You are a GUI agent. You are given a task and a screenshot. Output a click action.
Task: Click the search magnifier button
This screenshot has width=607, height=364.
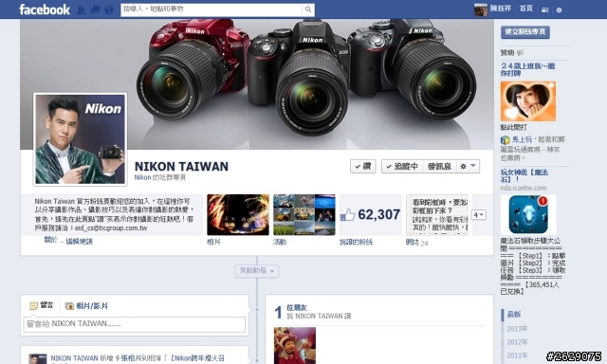tap(308, 9)
